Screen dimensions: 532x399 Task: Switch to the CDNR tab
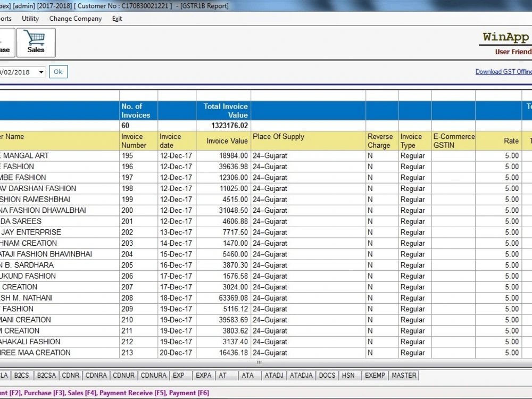coord(71,375)
